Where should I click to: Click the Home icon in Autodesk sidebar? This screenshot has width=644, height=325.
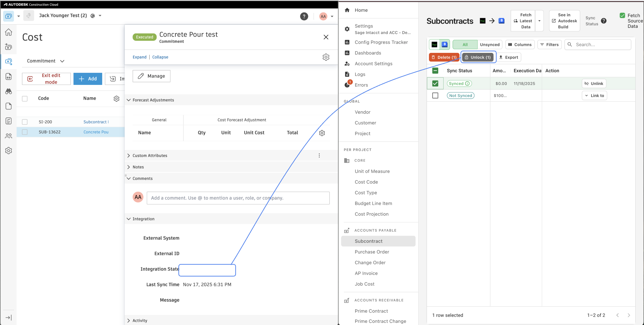[x=9, y=32]
